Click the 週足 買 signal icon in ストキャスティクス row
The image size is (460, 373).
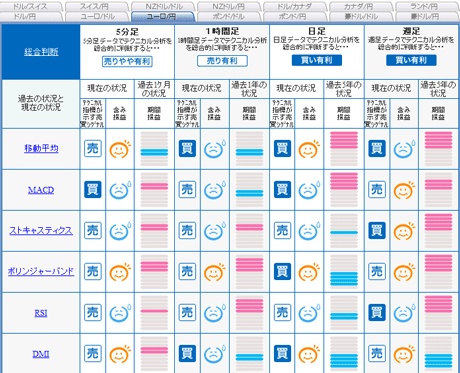coord(377,230)
